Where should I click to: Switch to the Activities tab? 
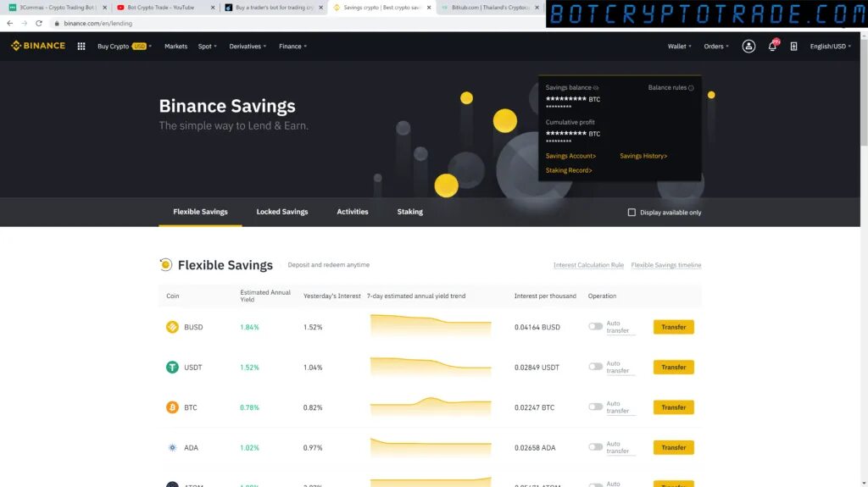point(353,212)
